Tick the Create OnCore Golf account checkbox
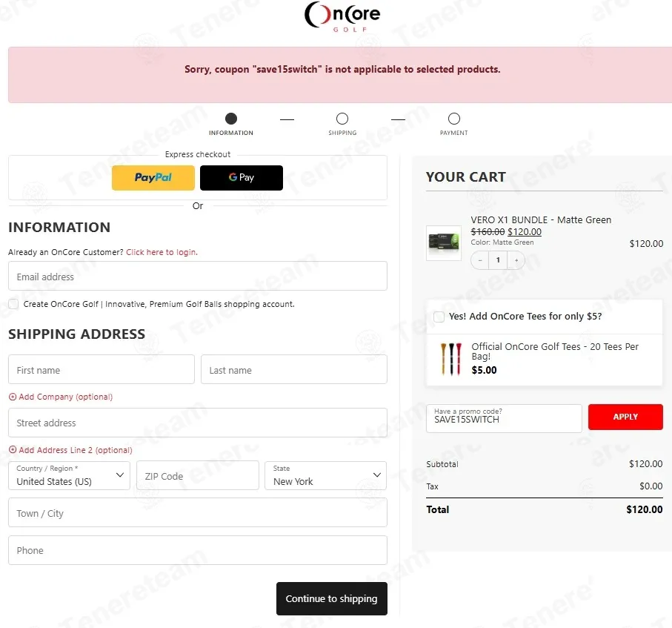 pyautogui.click(x=13, y=304)
